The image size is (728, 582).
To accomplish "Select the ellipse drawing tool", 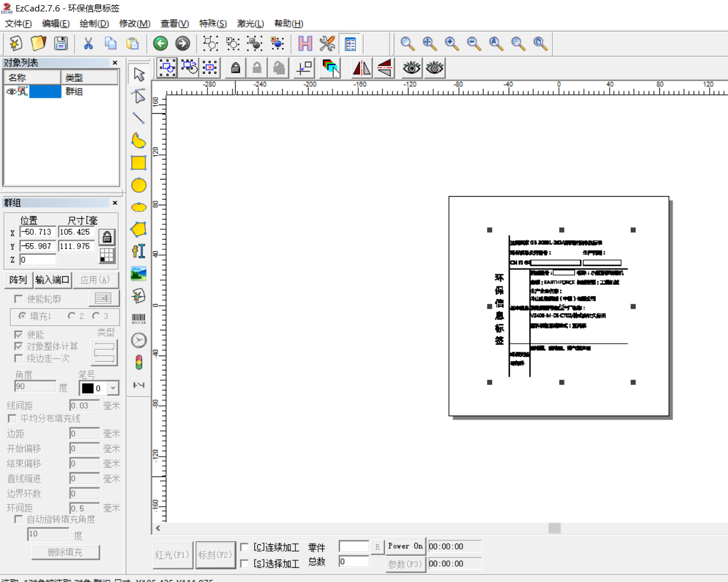I will (139, 208).
